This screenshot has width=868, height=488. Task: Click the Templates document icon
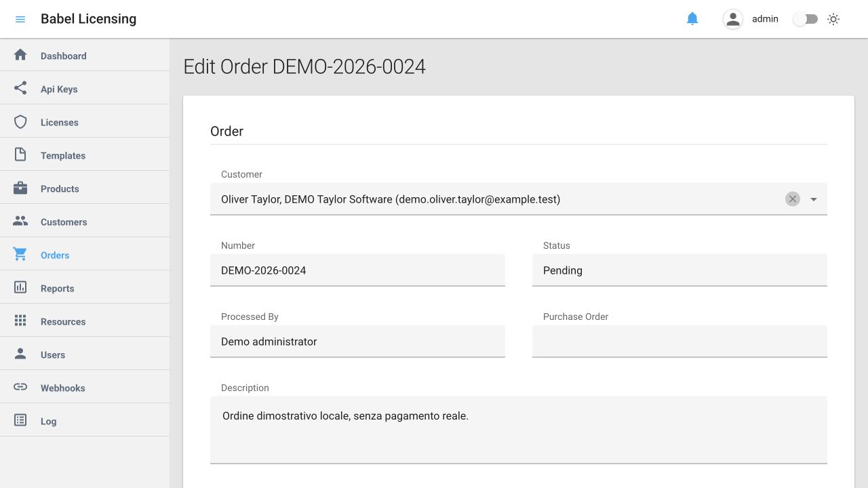tap(20, 155)
